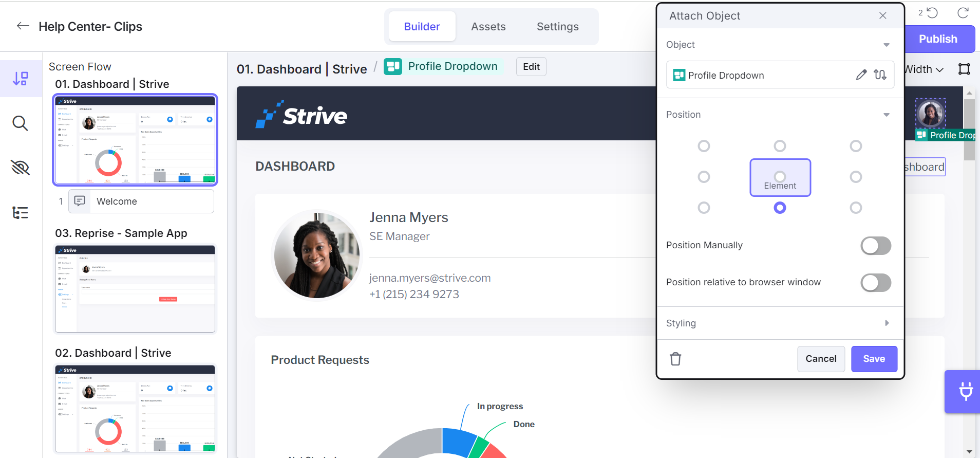Select bottom-left position radio

[x=704, y=208]
